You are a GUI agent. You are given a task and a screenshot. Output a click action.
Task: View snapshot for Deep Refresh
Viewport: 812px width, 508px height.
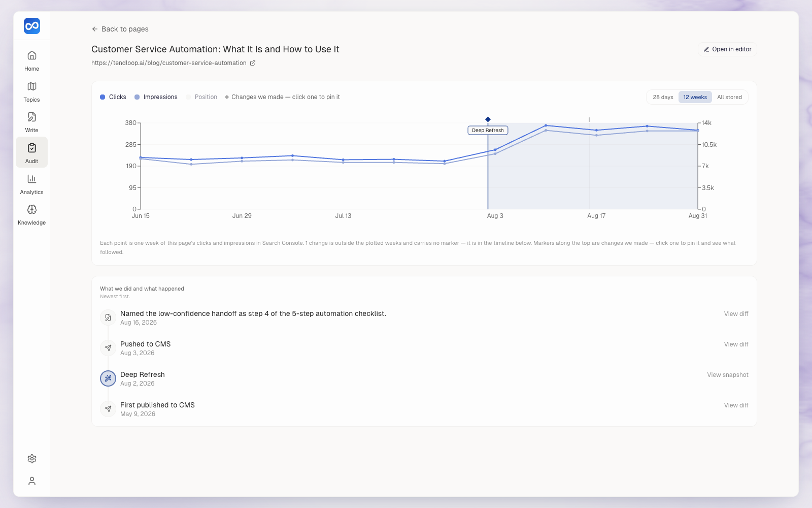(728, 375)
